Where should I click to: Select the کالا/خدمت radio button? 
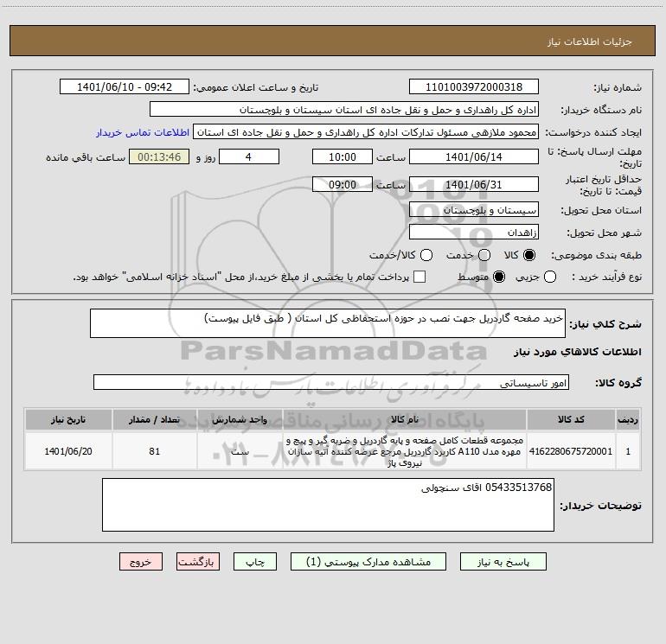[426, 255]
